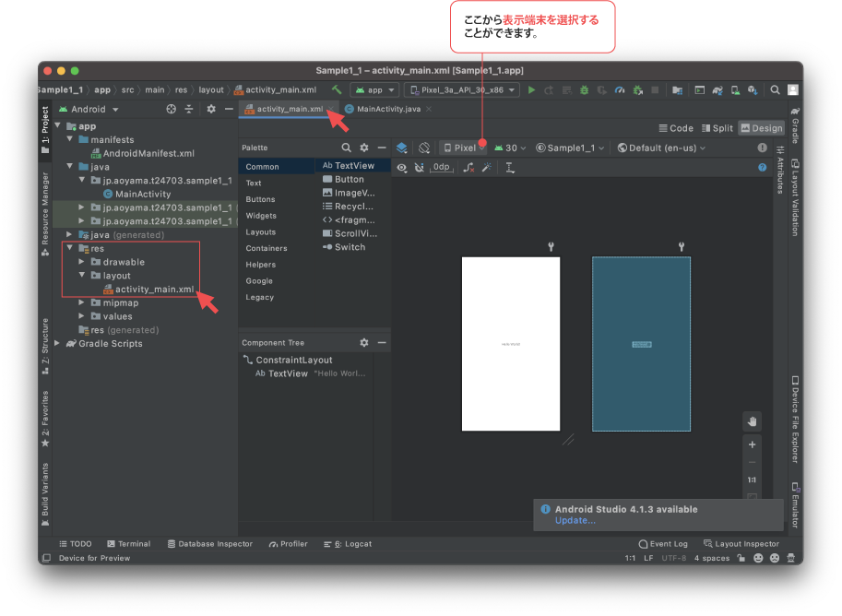Open the Logcat tool window
This screenshot has height=616, width=842.
point(348,543)
